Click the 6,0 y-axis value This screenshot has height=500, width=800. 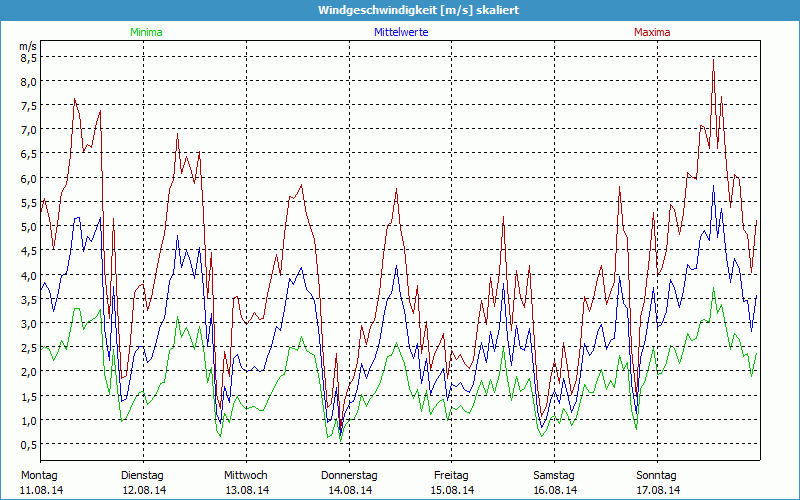coord(29,179)
